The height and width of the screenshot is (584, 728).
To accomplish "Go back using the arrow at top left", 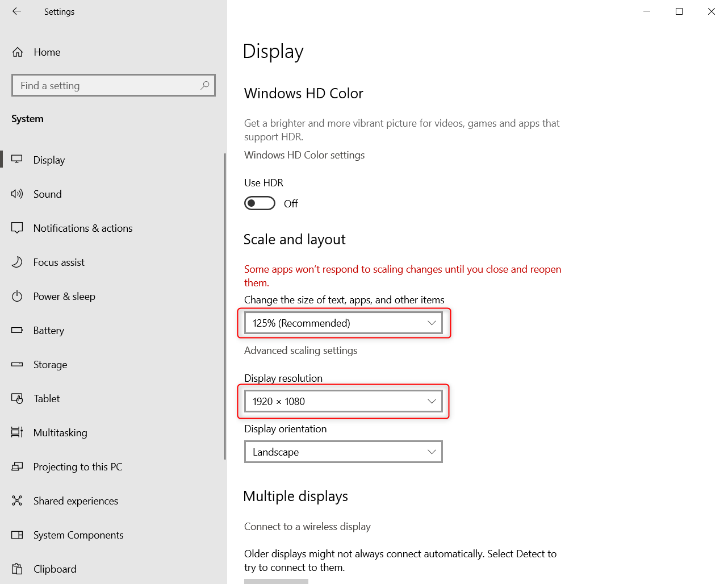I will tap(16, 11).
